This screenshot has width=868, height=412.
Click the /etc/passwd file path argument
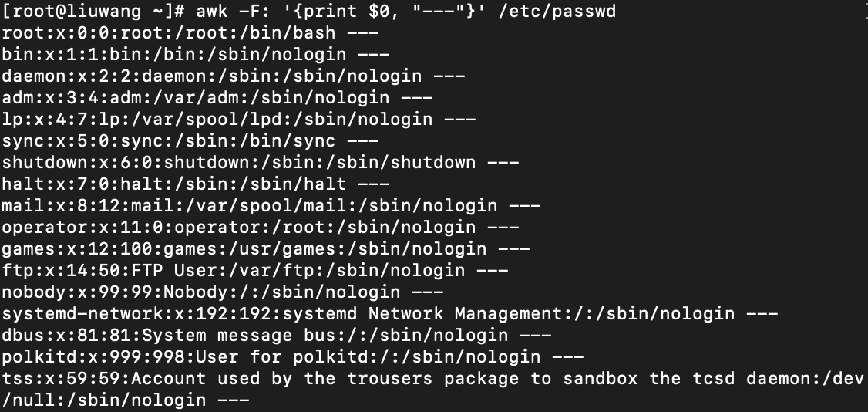click(561, 12)
